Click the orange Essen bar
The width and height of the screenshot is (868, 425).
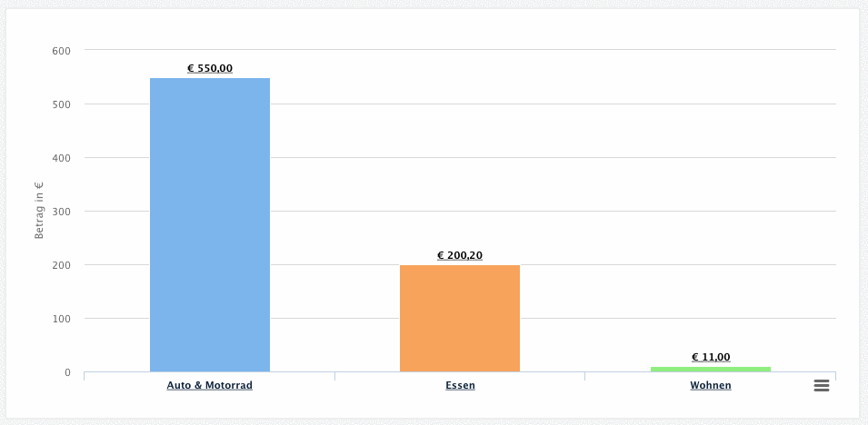coord(460,318)
